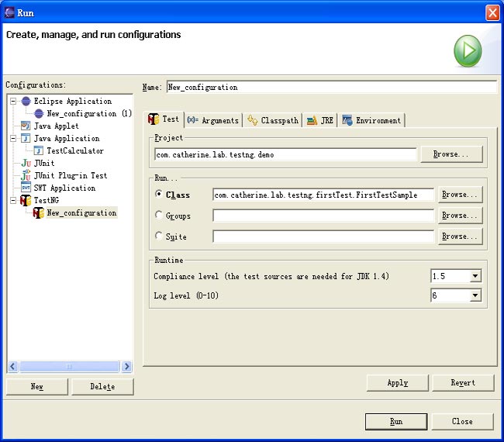Select the Groups radio button

(x=159, y=216)
